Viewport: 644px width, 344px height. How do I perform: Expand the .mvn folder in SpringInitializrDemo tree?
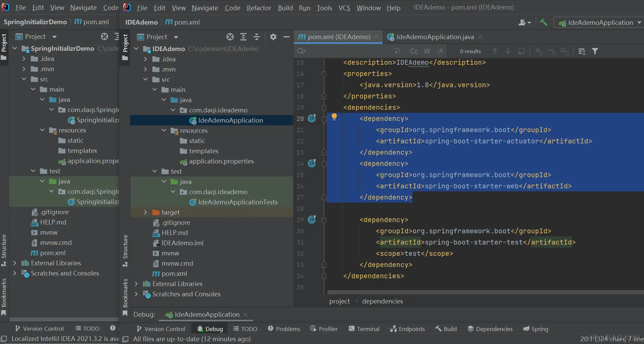pyautogui.click(x=24, y=69)
